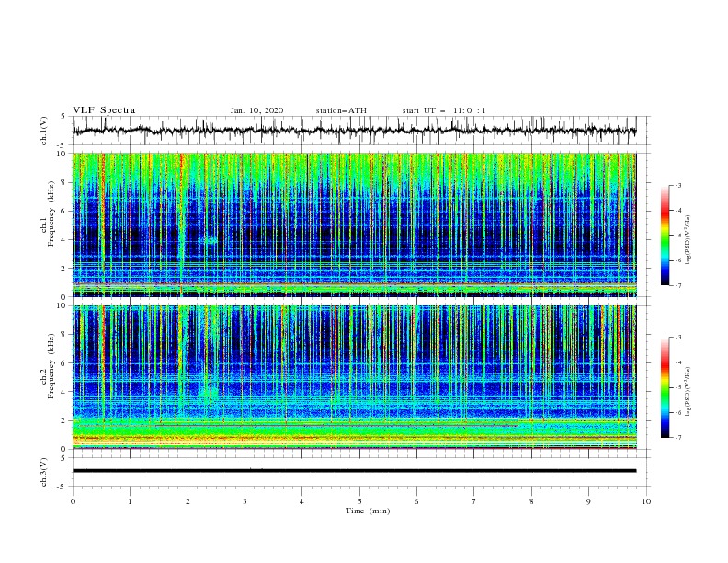
Task: Click the "8" tick on ch.1 frequency axis
Action: [x=64, y=182]
